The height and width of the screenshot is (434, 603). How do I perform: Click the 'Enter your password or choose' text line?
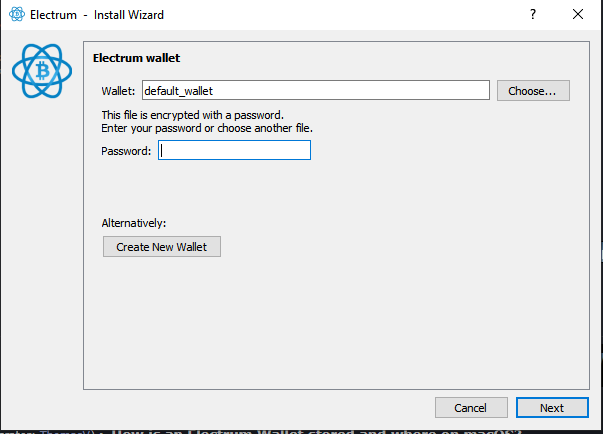(x=207, y=128)
